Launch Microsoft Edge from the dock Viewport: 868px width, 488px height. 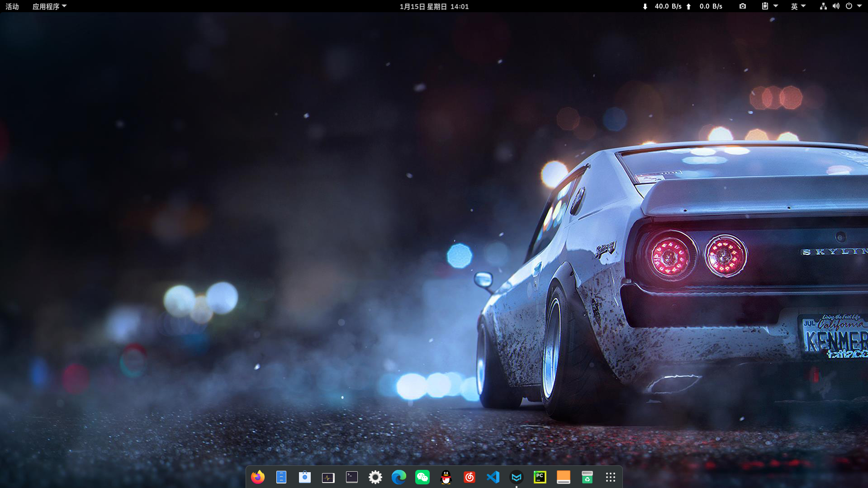tap(399, 477)
